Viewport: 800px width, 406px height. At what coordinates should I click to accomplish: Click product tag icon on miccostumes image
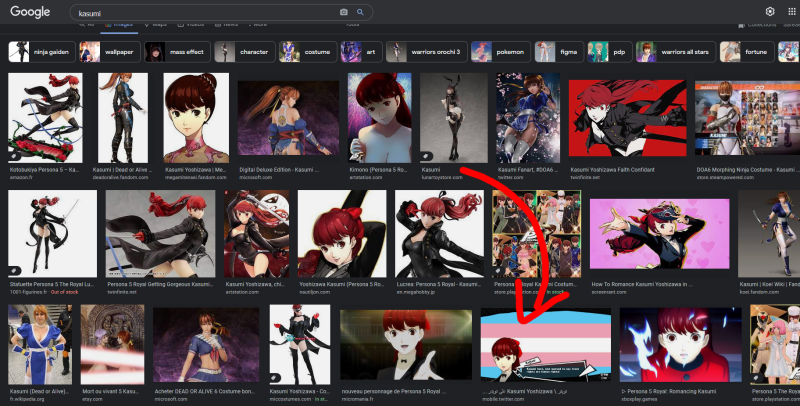(x=276, y=378)
